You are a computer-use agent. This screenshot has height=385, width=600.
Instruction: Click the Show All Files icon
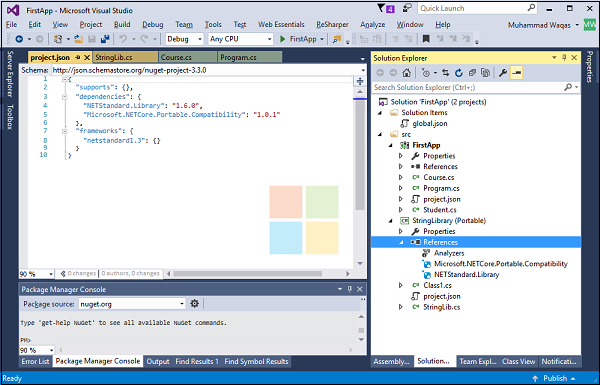click(x=485, y=73)
